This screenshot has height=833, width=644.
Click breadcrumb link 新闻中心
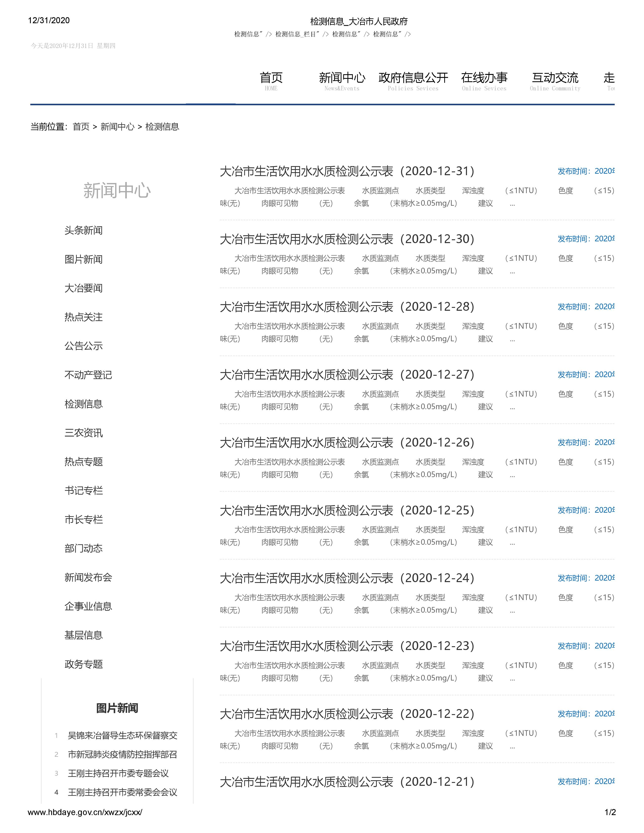117,127
